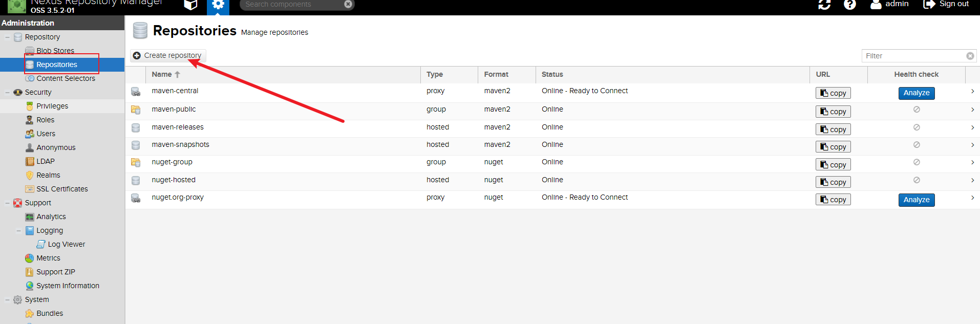Collapse the Repository tree node
This screenshot has width=980, height=324.
pos(8,37)
